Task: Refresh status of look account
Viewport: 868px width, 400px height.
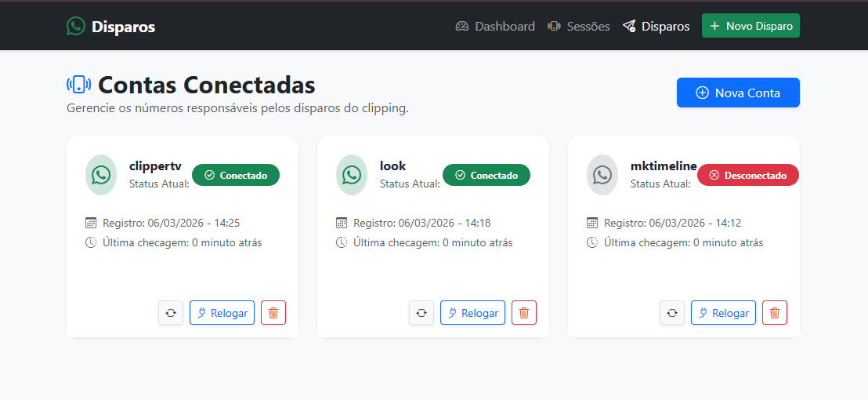Action: click(x=421, y=312)
